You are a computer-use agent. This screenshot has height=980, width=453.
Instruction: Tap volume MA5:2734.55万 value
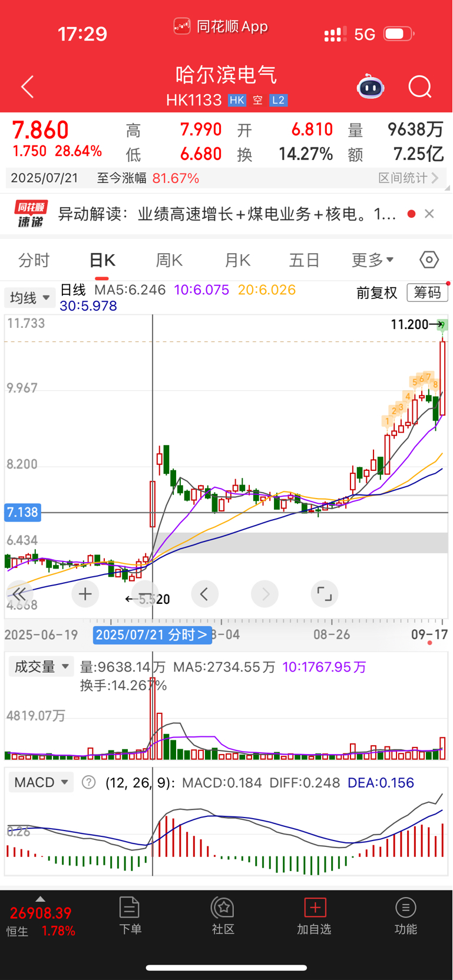pyautogui.click(x=224, y=666)
